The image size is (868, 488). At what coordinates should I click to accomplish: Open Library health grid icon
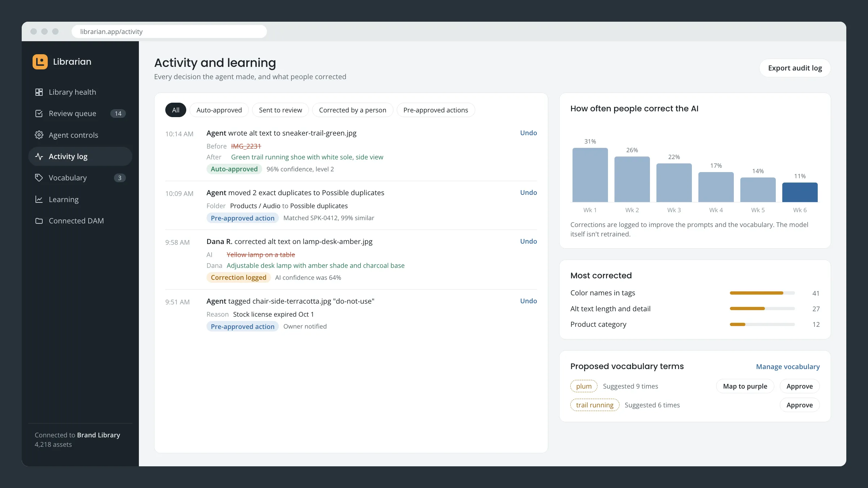pyautogui.click(x=39, y=92)
